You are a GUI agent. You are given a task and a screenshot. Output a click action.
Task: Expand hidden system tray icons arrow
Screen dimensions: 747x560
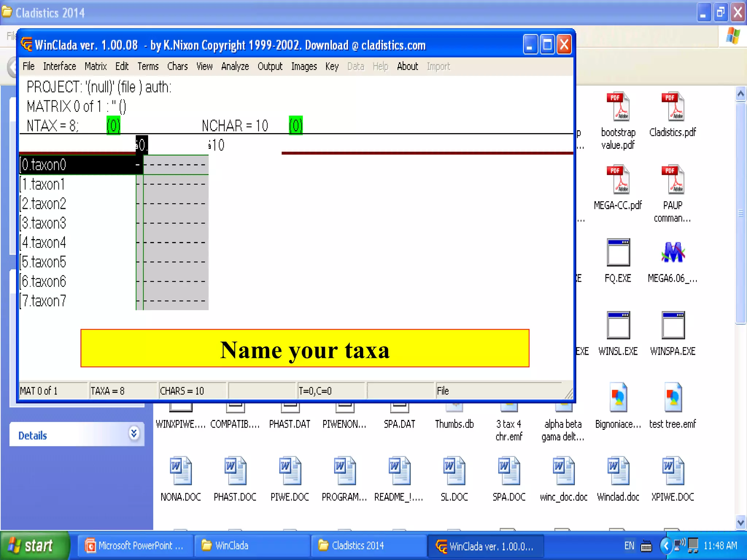[666, 546]
